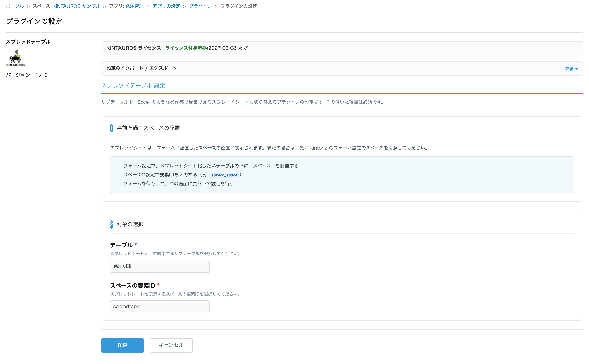Click the 事前準備：スペースの配置 section heading
This screenshot has height=364, width=589.
click(148, 128)
